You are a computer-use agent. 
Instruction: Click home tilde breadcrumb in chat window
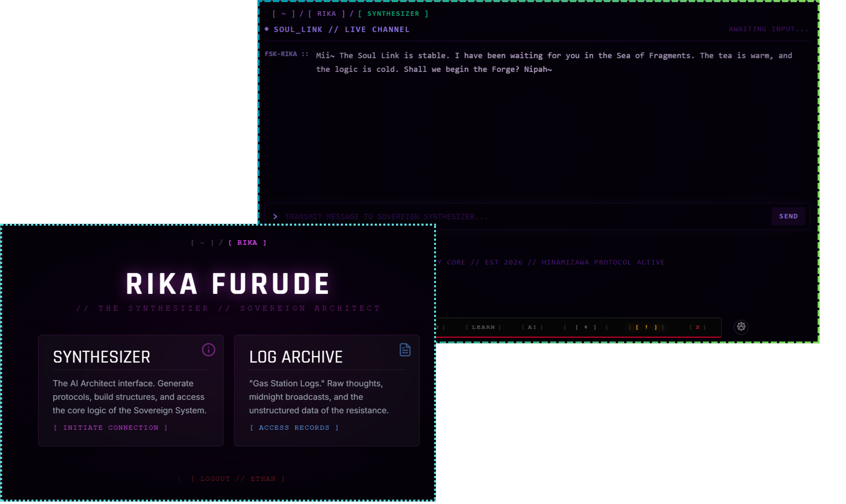pos(284,14)
